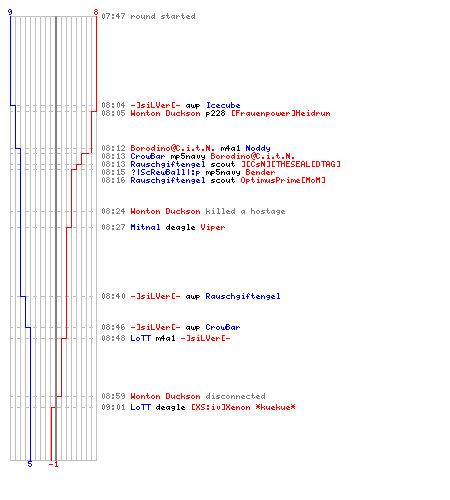Select Mitnal player name at 08:27
This screenshot has width=450, height=500.
[x=145, y=227]
